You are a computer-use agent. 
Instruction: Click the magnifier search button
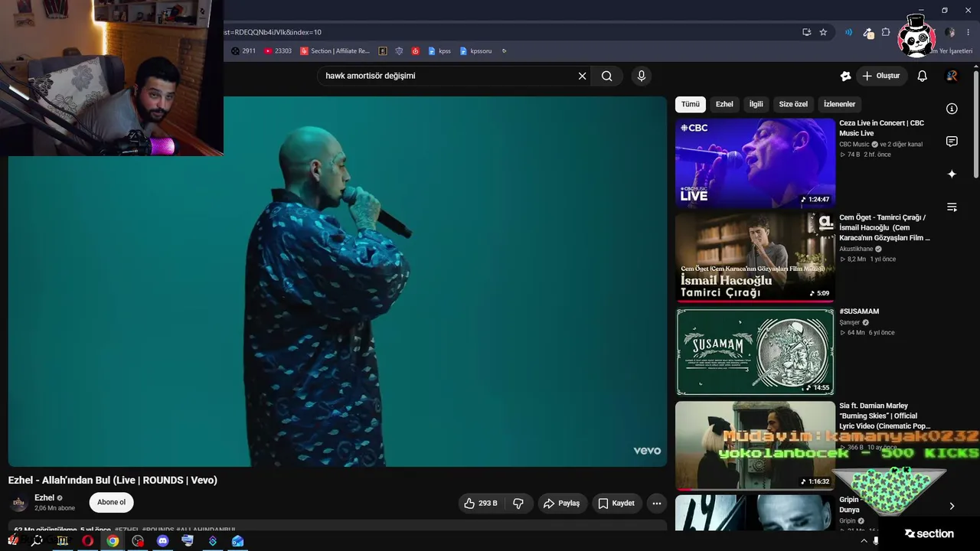click(x=607, y=76)
